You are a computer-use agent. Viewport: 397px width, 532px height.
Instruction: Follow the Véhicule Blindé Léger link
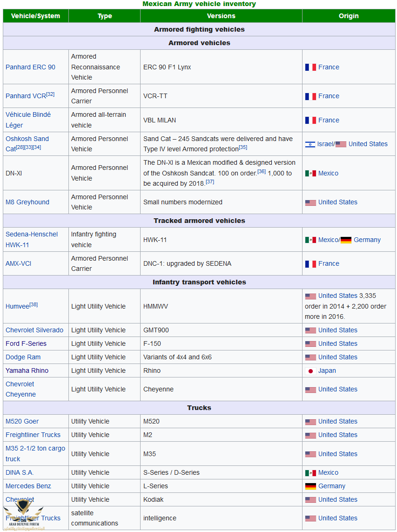(28, 120)
